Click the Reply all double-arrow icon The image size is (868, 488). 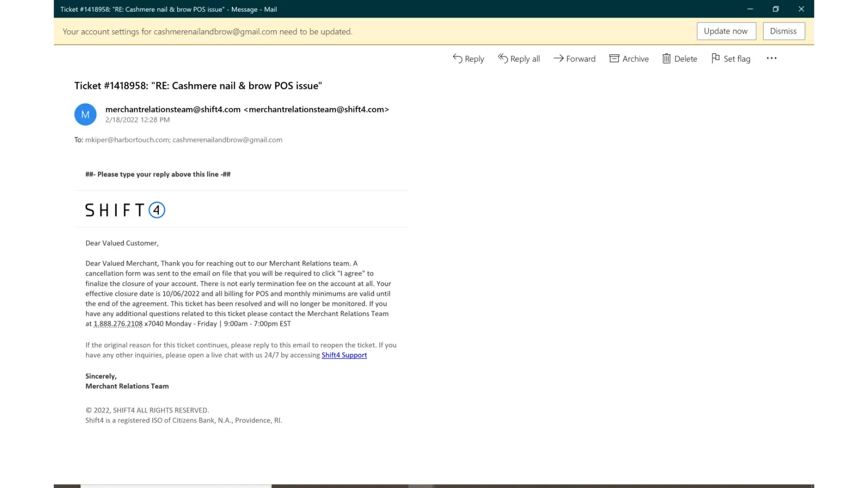[503, 59]
